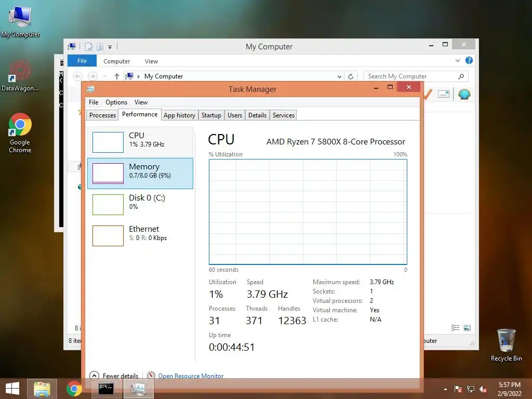
Task: Open the Recycle Bin icon
Action: tap(506, 345)
